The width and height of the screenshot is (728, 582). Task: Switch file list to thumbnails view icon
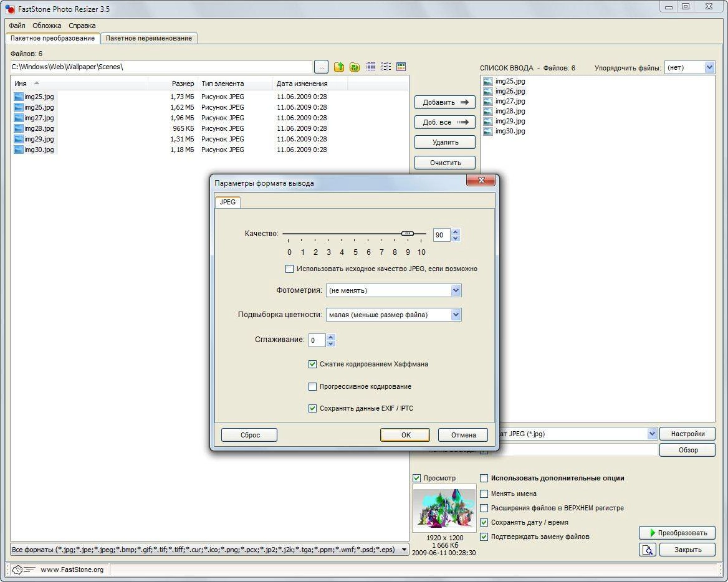[401, 67]
